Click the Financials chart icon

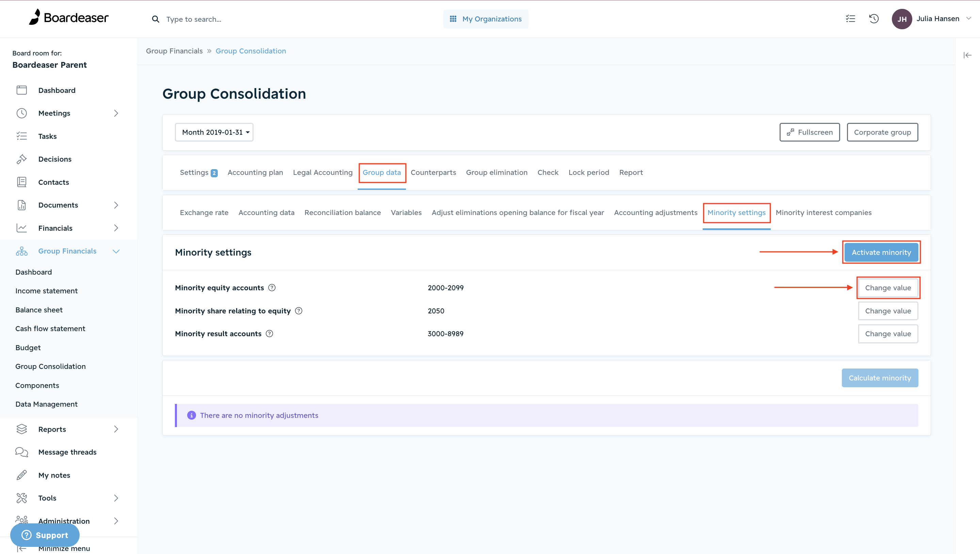[x=22, y=228]
